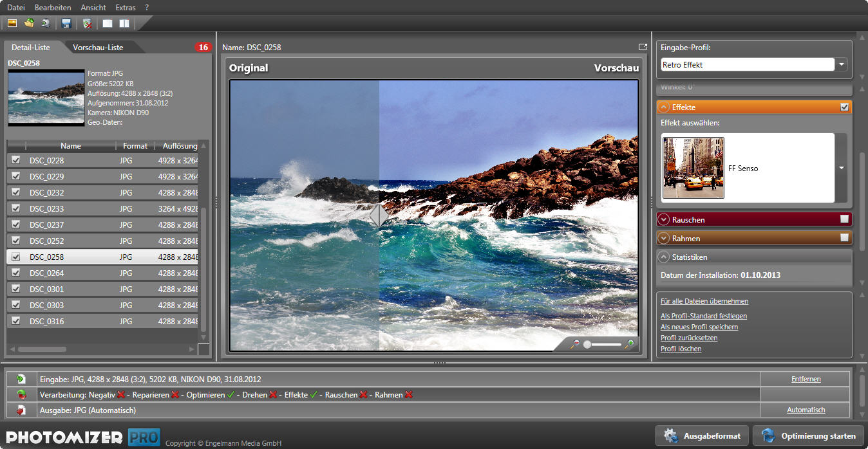Uncheck the DSC_0232 file checkbox
The width and height of the screenshot is (868, 449).
click(x=16, y=192)
